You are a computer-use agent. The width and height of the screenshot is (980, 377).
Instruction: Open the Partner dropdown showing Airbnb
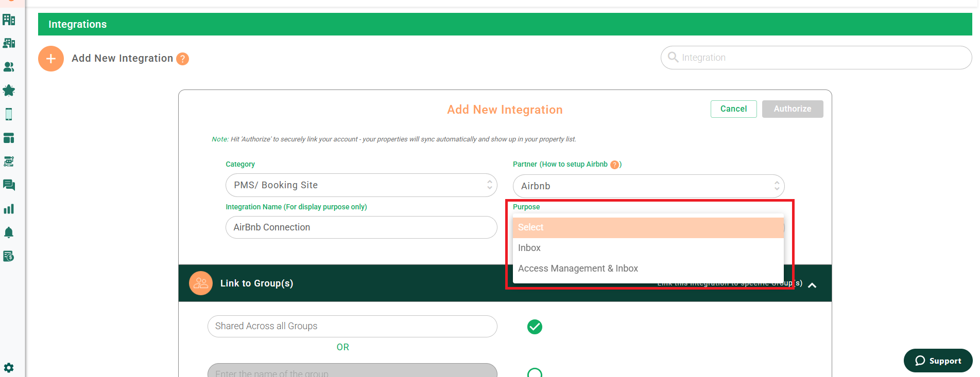[648, 186]
